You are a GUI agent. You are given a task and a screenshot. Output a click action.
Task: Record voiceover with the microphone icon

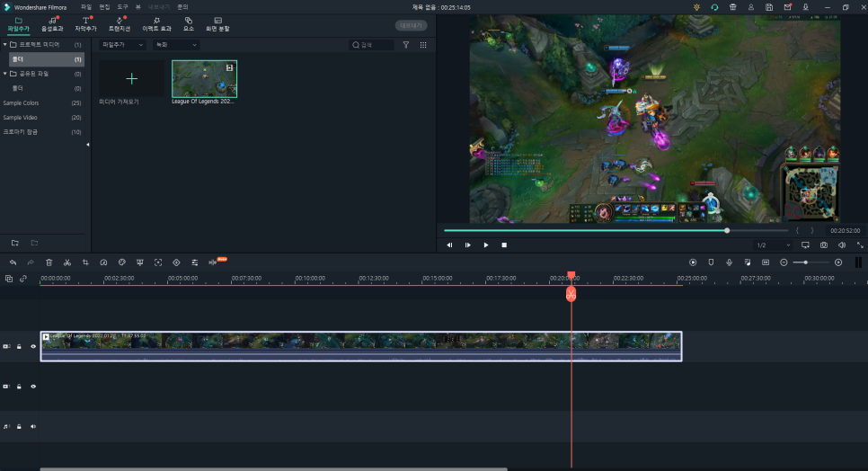pyautogui.click(x=729, y=262)
